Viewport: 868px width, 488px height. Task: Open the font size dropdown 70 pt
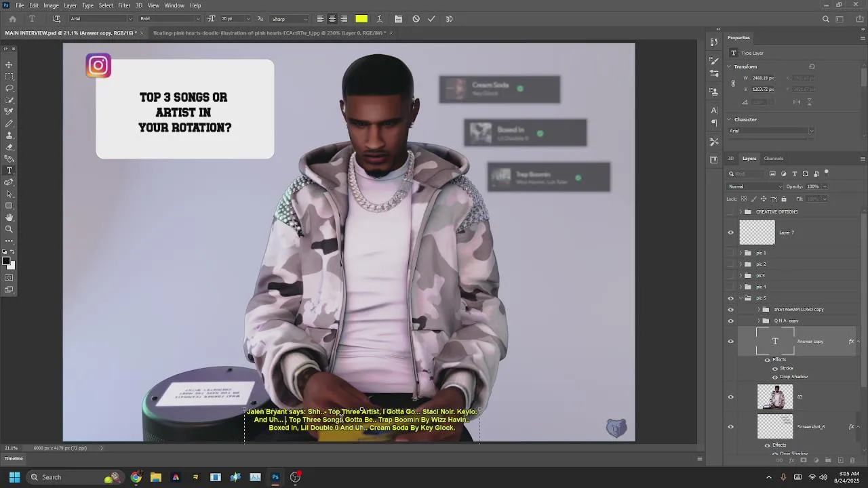pos(235,19)
